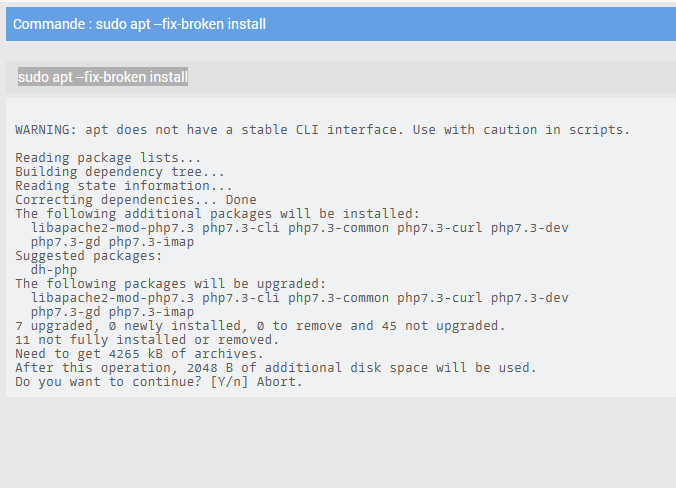Click the highlighted sudo apt command text
676x488 pixels.
(x=103, y=77)
